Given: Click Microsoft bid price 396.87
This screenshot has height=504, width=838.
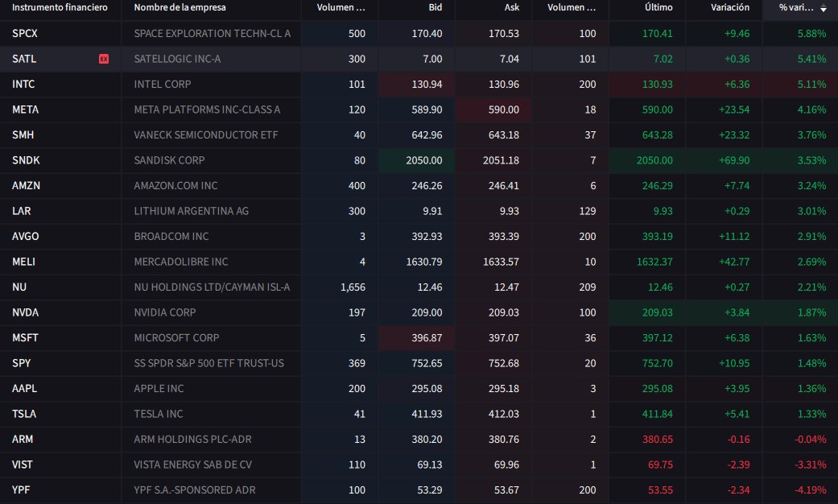Looking at the screenshot, I should tap(427, 338).
